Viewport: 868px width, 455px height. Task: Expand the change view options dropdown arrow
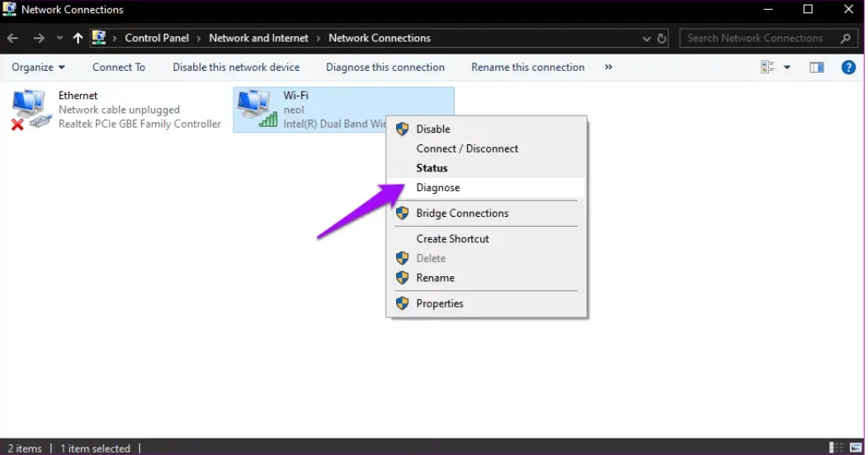tap(786, 68)
